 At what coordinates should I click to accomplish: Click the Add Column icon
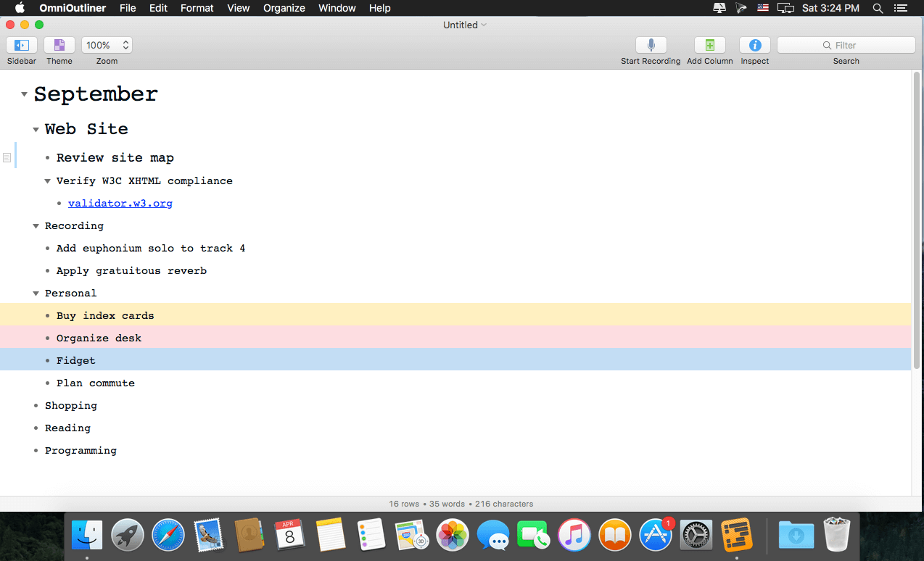[x=709, y=45]
